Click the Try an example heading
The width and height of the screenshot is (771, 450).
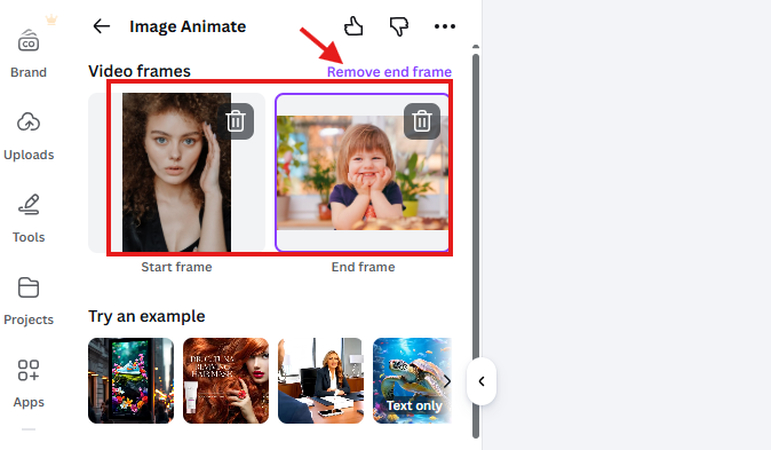147,316
